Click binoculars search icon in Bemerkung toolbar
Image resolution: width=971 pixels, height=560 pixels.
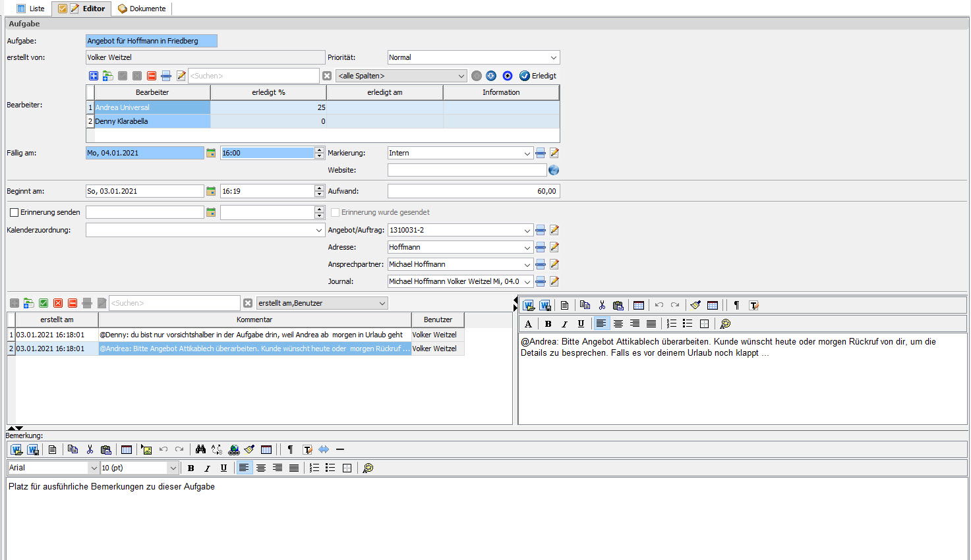[x=200, y=449]
